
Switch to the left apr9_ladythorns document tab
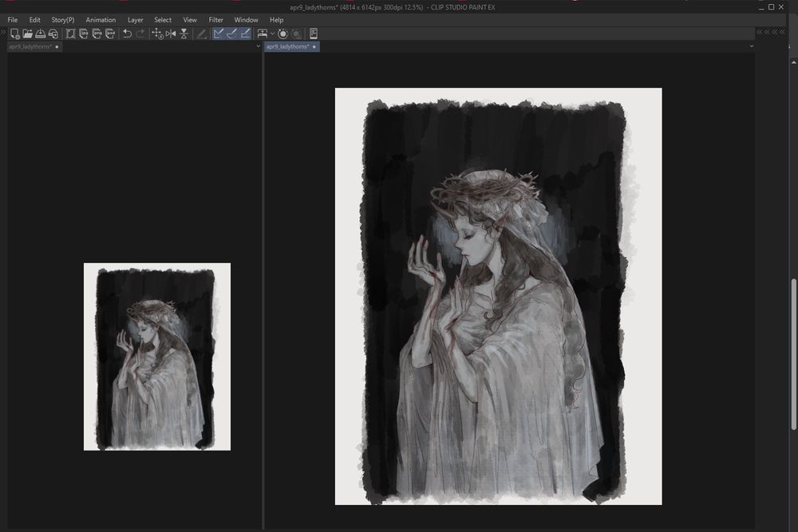tap(30, 46)
